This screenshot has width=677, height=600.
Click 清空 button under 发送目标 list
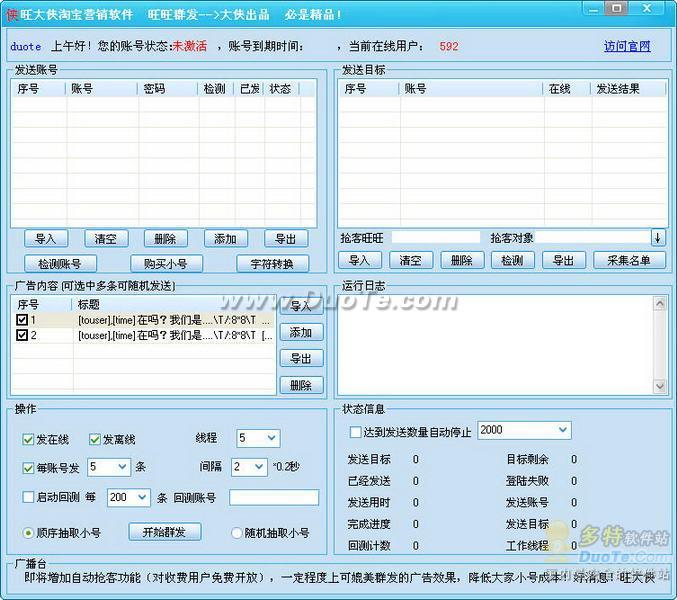(411, 260)
